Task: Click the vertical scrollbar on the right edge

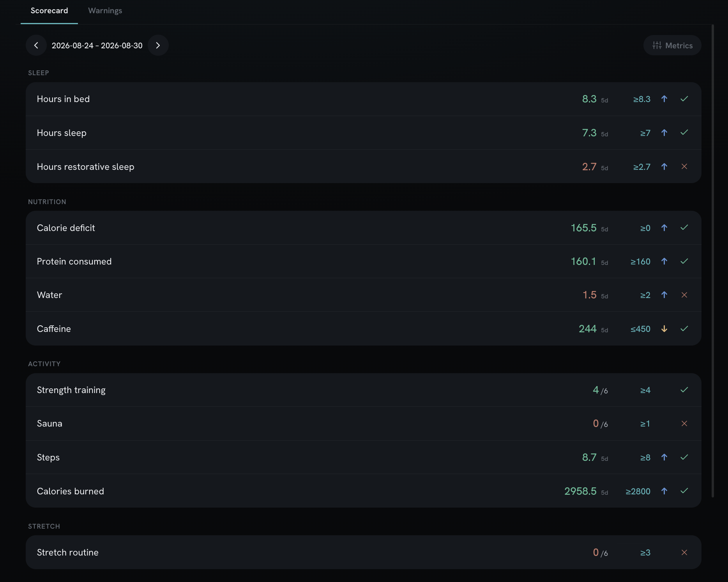Action: (713, 261)
